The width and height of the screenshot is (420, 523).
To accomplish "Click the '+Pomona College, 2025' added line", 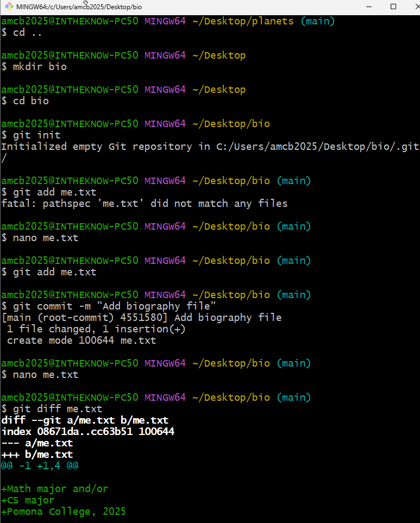I will pyautogui.click(x=64, y=512).
